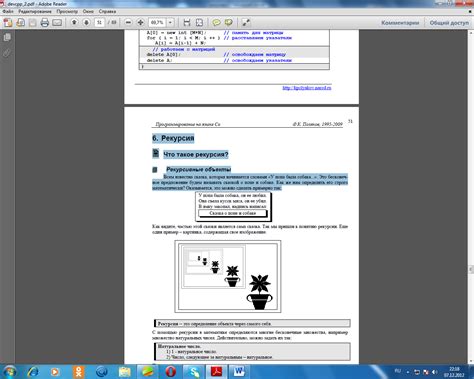
Task: Open the Mail.ru Agent @ taskbar icon
Action: (x=102, y=372)
